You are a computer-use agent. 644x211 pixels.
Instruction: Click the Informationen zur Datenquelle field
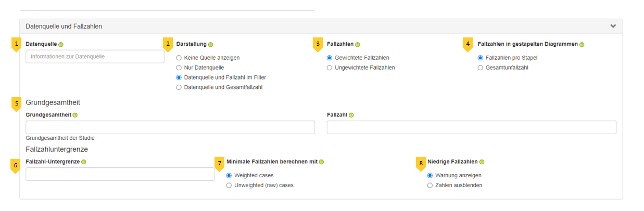(x=95, y=57)
